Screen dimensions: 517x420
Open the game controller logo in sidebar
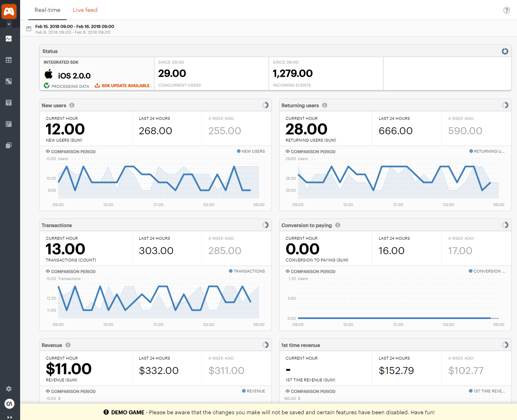pyautogui.click(x=9, y=11)
